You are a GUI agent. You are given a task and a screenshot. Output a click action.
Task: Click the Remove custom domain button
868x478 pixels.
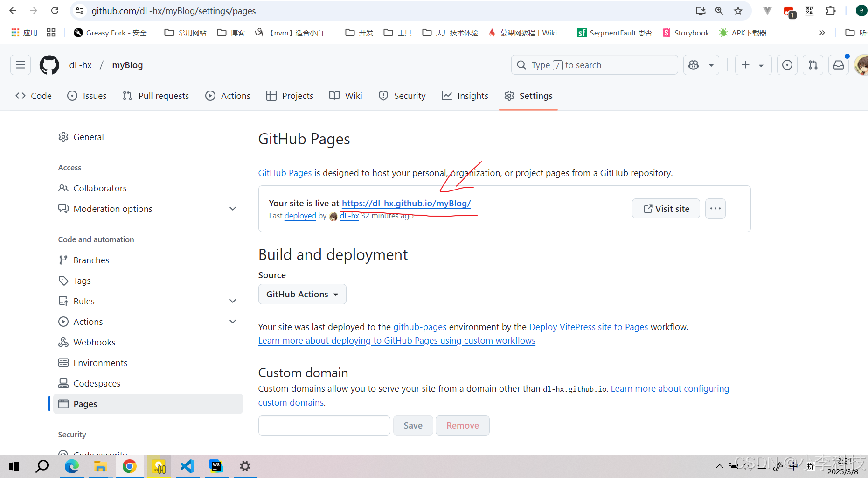463,425
